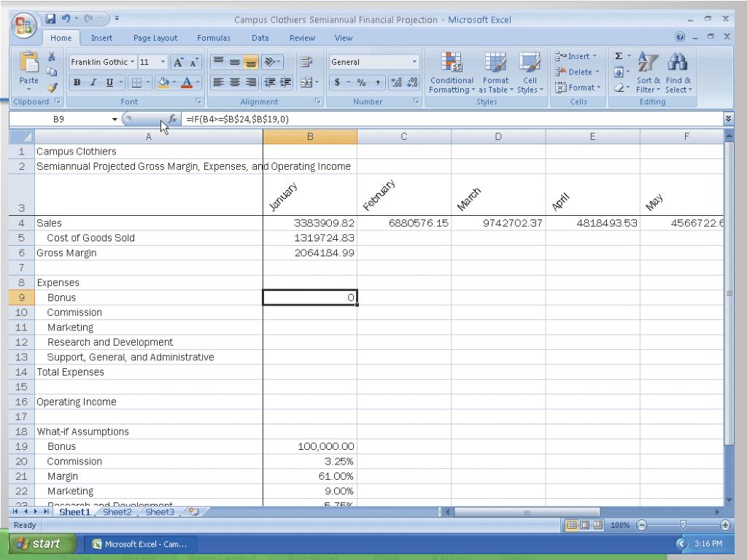
Task: Open Microsoft Office Excel Help
Action: pyautogui.click(x=680, y=36)
